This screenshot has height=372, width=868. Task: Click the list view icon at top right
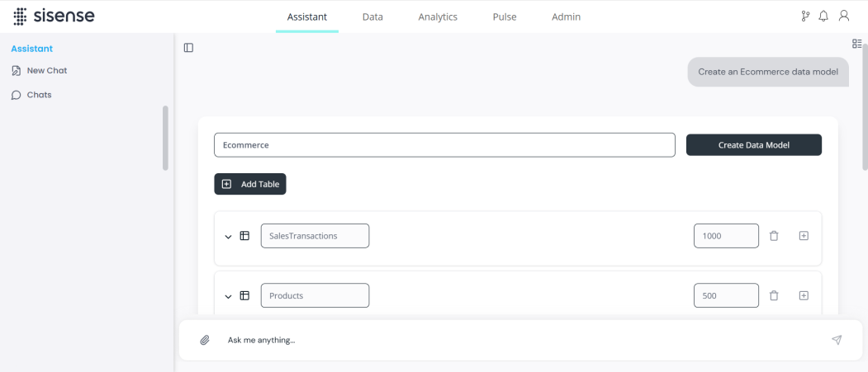pyautogui.click(x=857, y=44)
